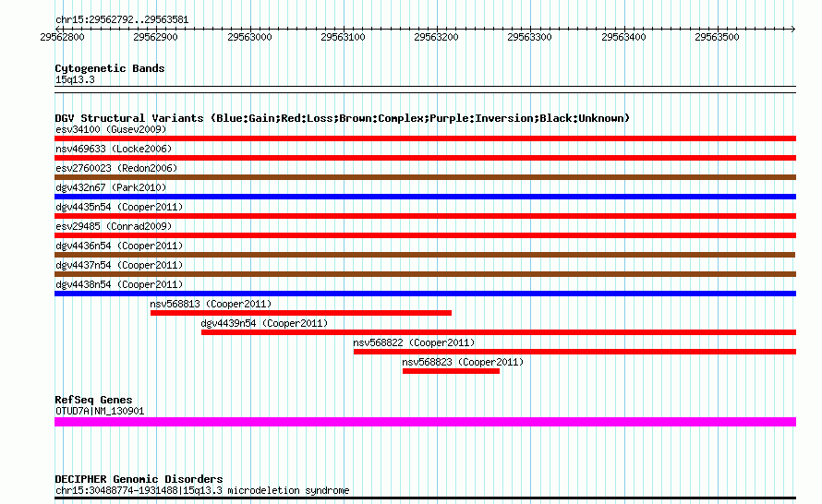This screenshot has height=504, width=822.
Task: Click the dgv4436n54 (Cooper2011) brown bar
Action: [x=425, y=255]
